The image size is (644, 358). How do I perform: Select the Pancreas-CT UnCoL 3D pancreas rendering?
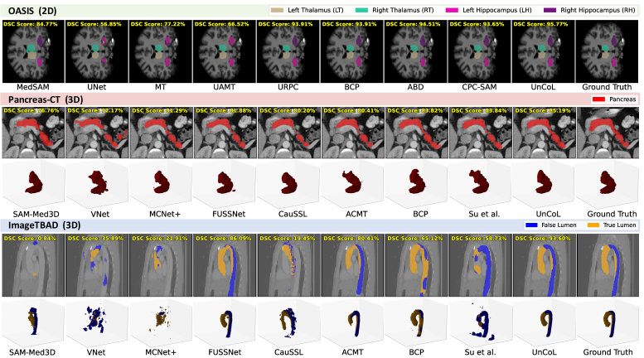click(545, 183)
